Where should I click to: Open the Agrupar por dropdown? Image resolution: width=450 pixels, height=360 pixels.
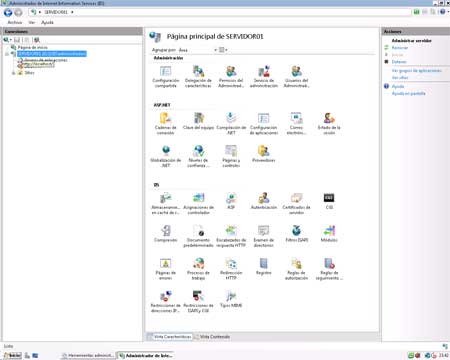coord(198,50)
